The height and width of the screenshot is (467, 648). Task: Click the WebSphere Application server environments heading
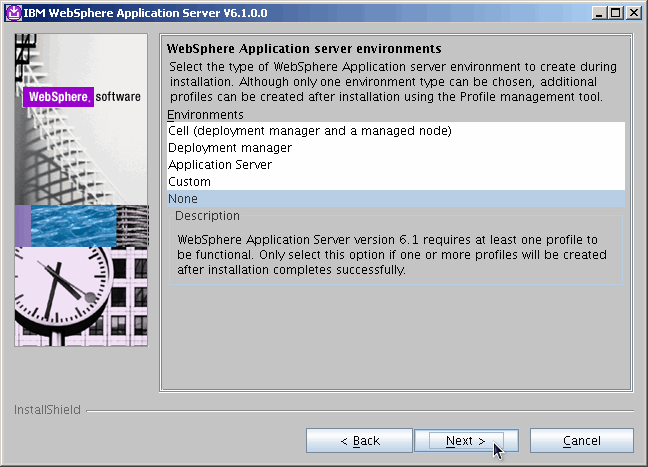[304, 49]
